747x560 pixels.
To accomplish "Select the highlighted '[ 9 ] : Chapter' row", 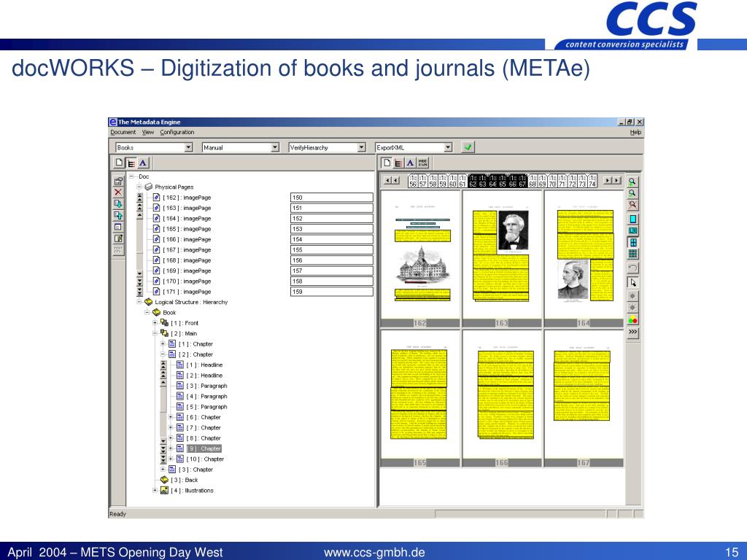I will (x=204, y=448).
